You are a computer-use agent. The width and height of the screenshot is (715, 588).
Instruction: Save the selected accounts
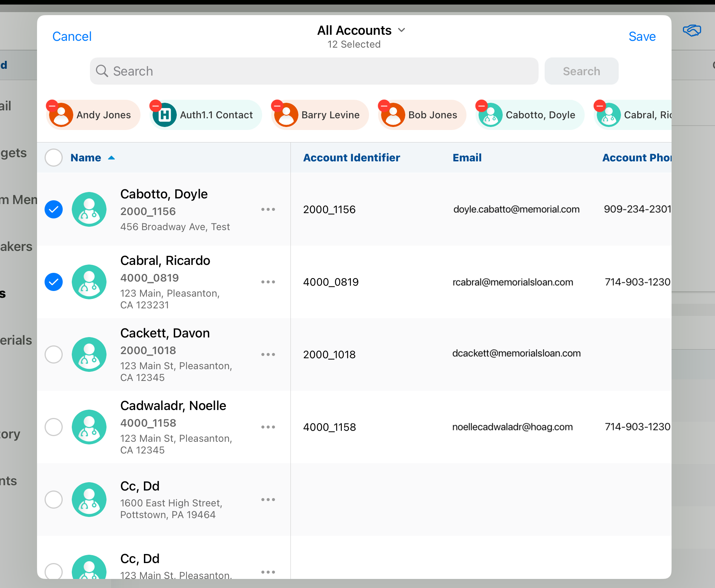pyautogui.click(x=642, y=36)
